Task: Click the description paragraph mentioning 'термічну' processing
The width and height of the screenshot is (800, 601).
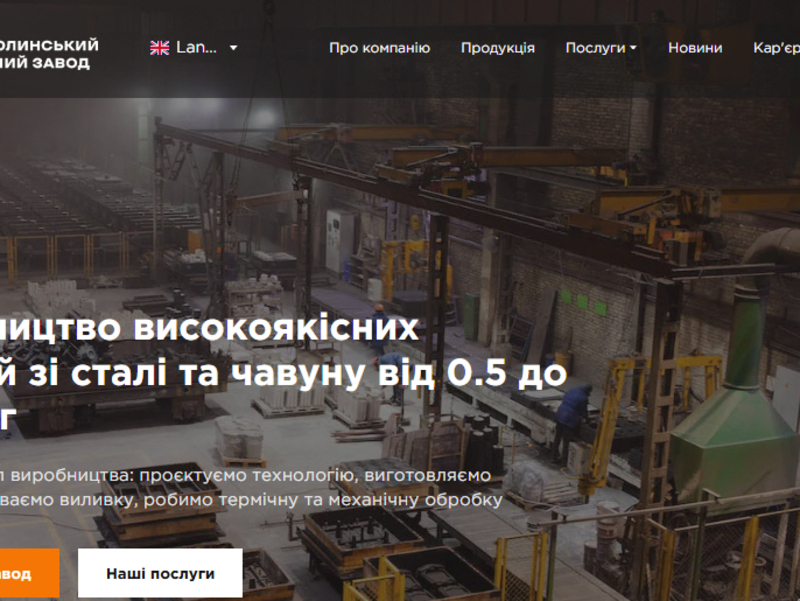Action: (250, 499)
